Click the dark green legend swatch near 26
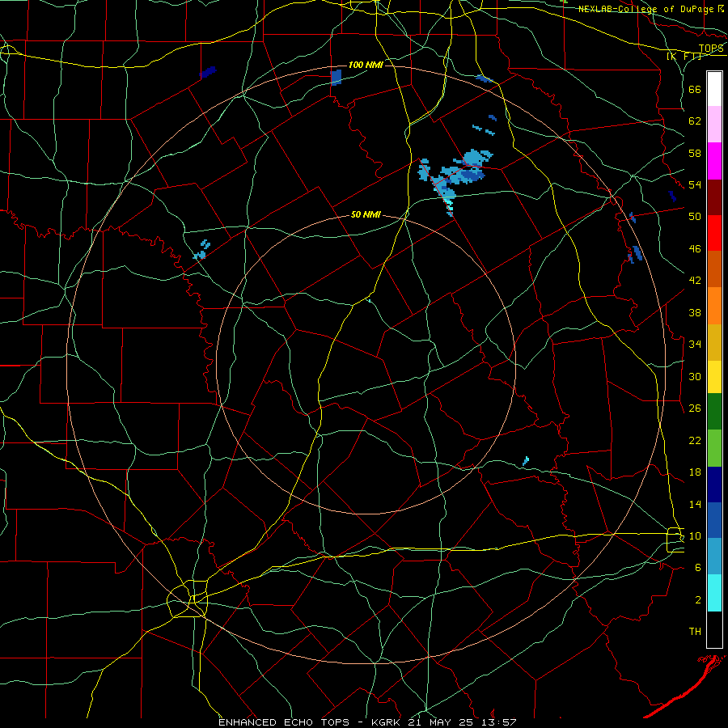 tap(714, 412)
